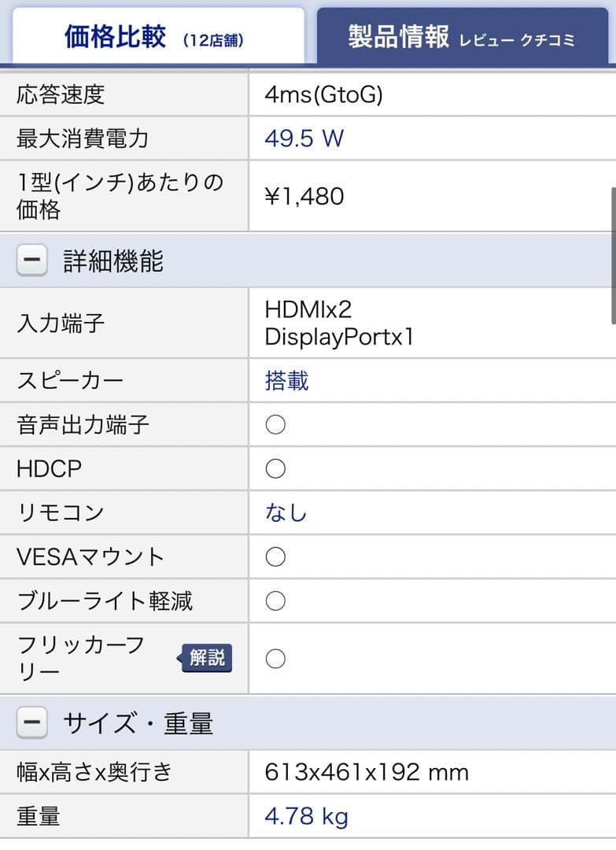Viewport: 616px width, 850px height.
Task: Click the circle mark for フリッカーフリー
Action: tap(275, 658)
